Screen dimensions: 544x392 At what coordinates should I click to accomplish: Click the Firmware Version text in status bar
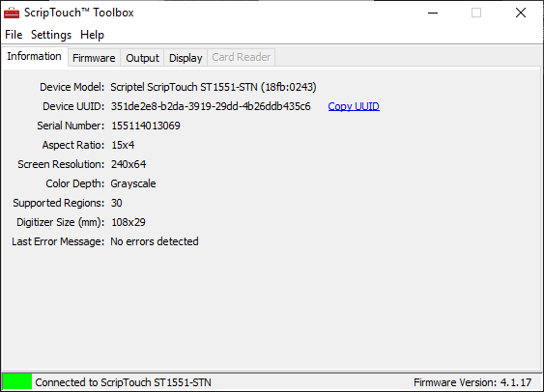472,382
